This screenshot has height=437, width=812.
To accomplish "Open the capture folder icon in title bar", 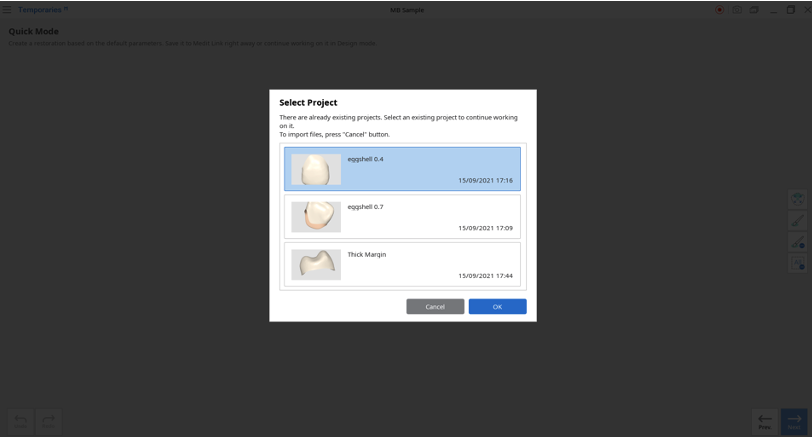I will pyautogui.click(x=754, y=10).
